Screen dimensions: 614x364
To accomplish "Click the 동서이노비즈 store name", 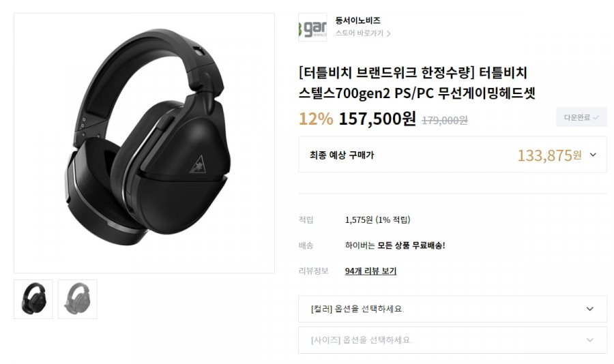I will [x=357, y=20].
